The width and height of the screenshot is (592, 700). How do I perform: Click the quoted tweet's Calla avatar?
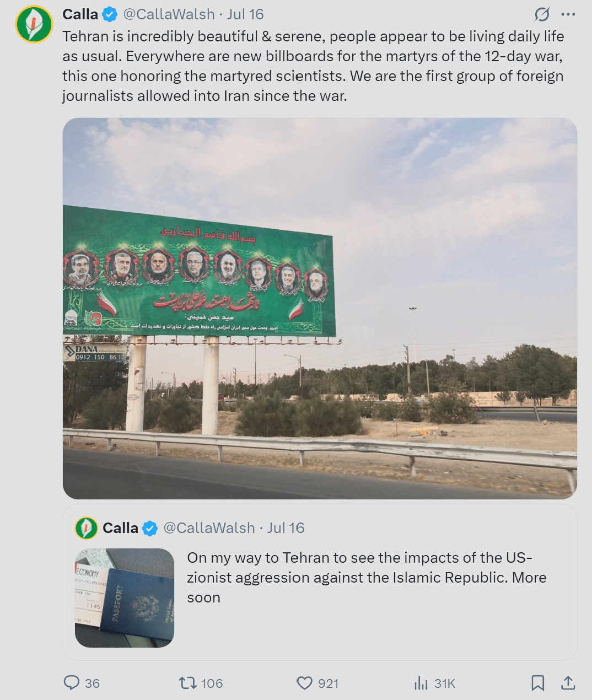[x=86, y=528]
